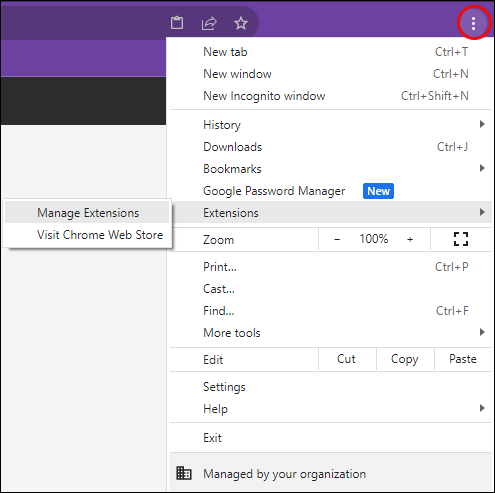Choose Visit Chrome Web Store
Image resolution: width=495 pixels, height=493 pixels.
tap(87, 235)
